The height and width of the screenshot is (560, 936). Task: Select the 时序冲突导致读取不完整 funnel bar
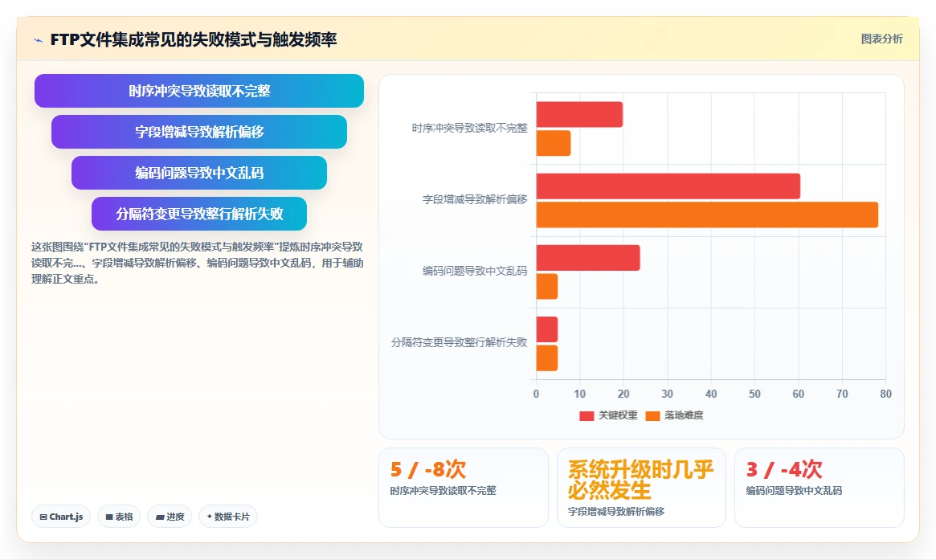[x=198, y=91]
